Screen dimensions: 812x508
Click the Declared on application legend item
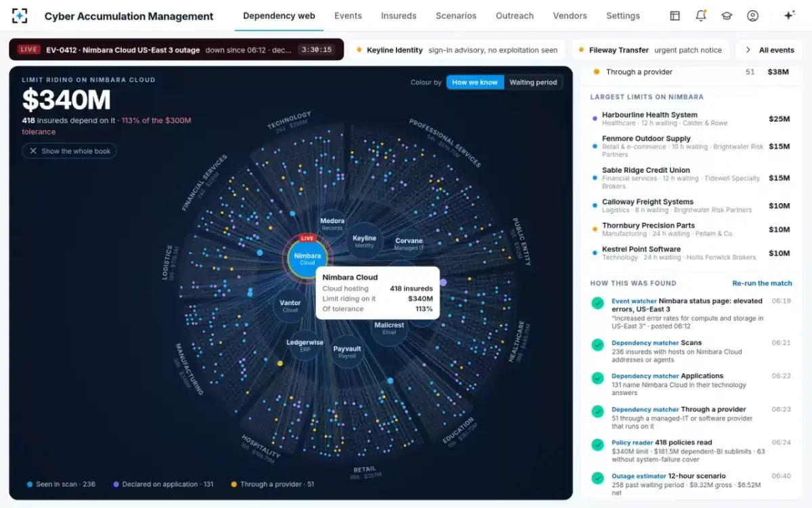[x=163, y=484]
